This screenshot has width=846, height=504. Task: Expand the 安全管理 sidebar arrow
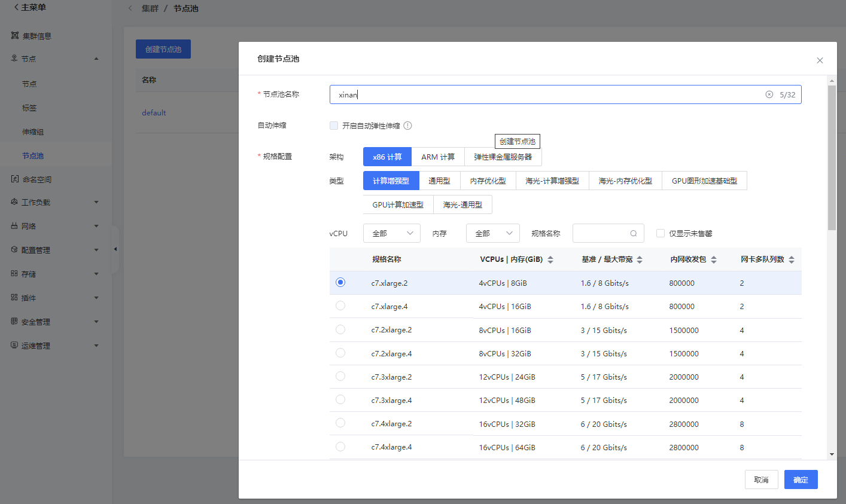pos(96,322)
